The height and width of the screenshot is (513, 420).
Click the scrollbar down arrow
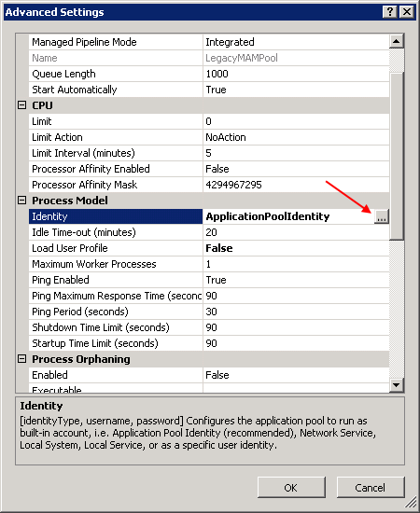click(397, 384)
